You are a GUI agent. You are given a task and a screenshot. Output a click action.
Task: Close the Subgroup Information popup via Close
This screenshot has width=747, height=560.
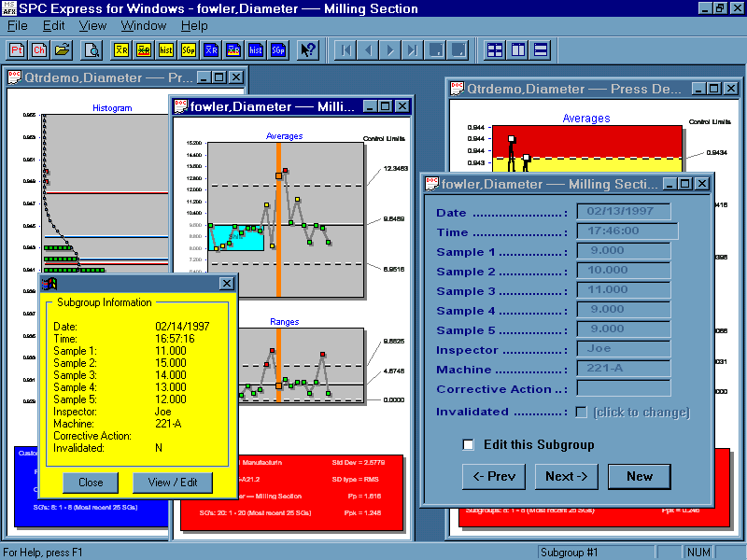91,483
